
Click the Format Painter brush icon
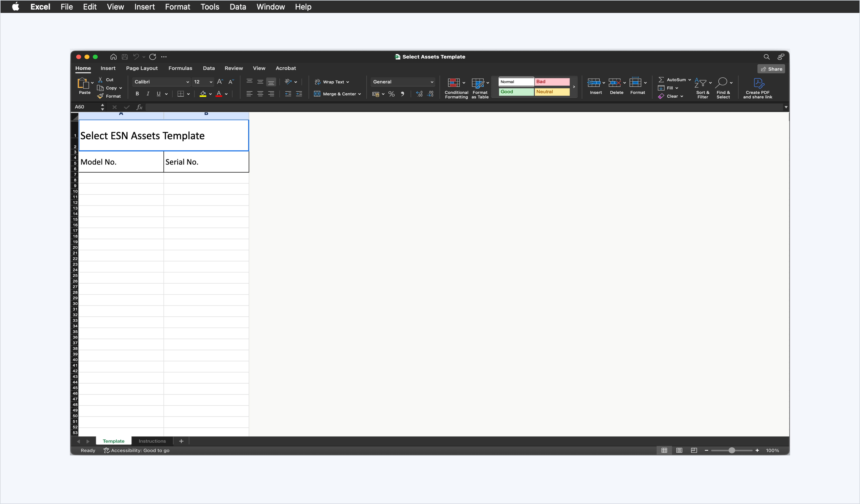[100, 96]
